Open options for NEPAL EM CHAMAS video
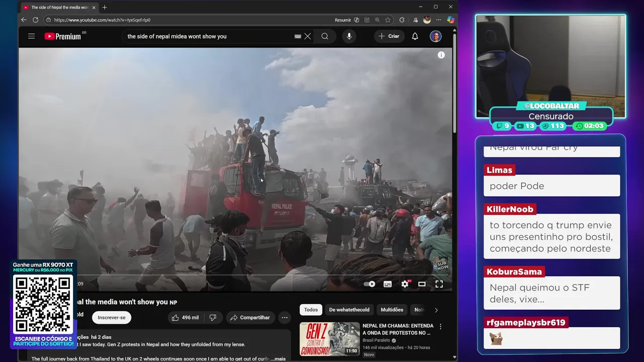The image size is (644, 362). click(x=441, y=326)
